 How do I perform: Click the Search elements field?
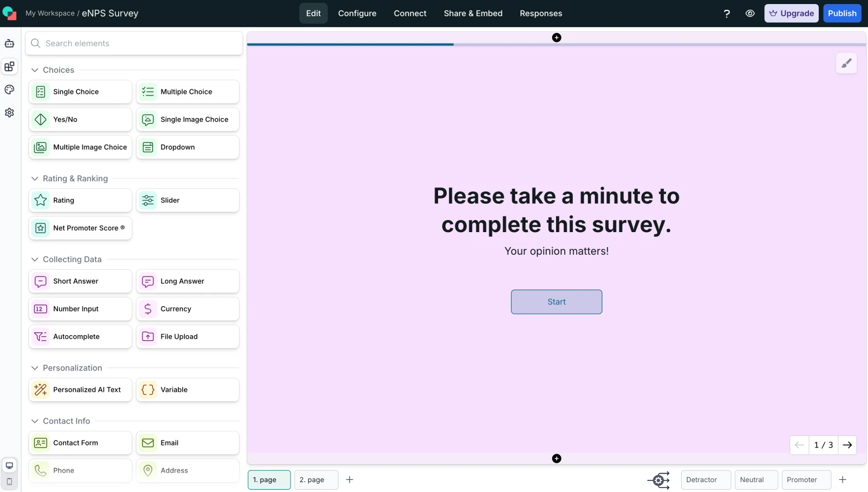[134, 43]
